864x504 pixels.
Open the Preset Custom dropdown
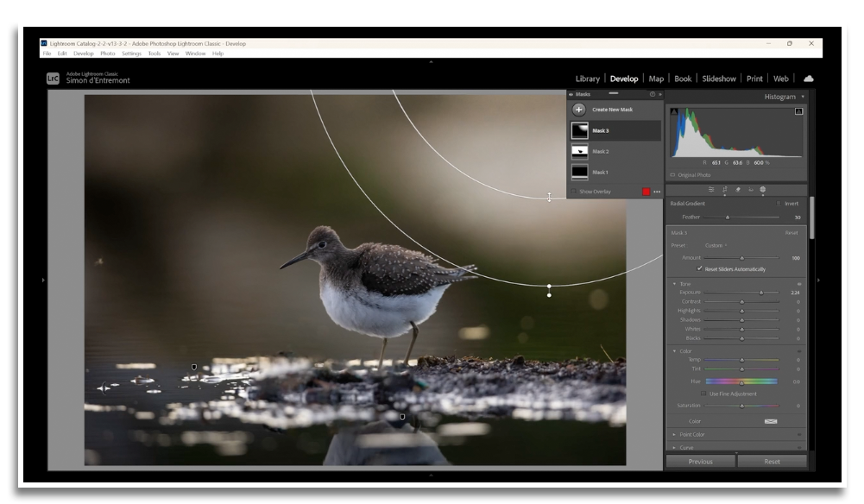[716, 246]
